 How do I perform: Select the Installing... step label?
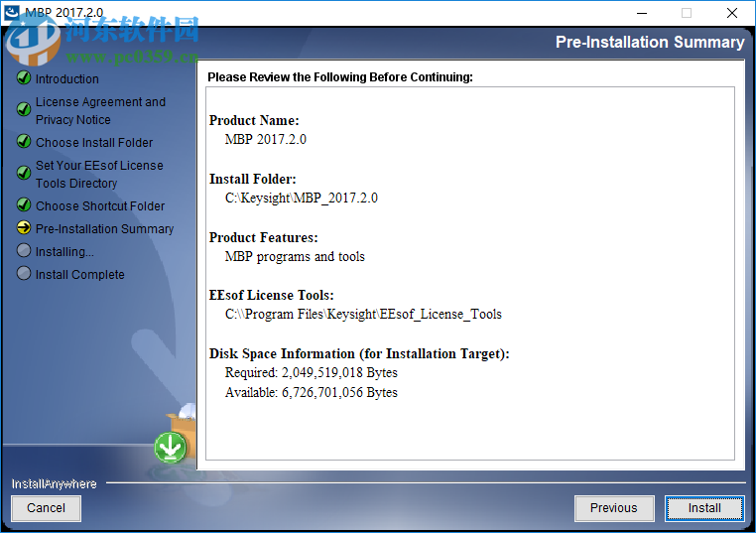tap(64, 251)
